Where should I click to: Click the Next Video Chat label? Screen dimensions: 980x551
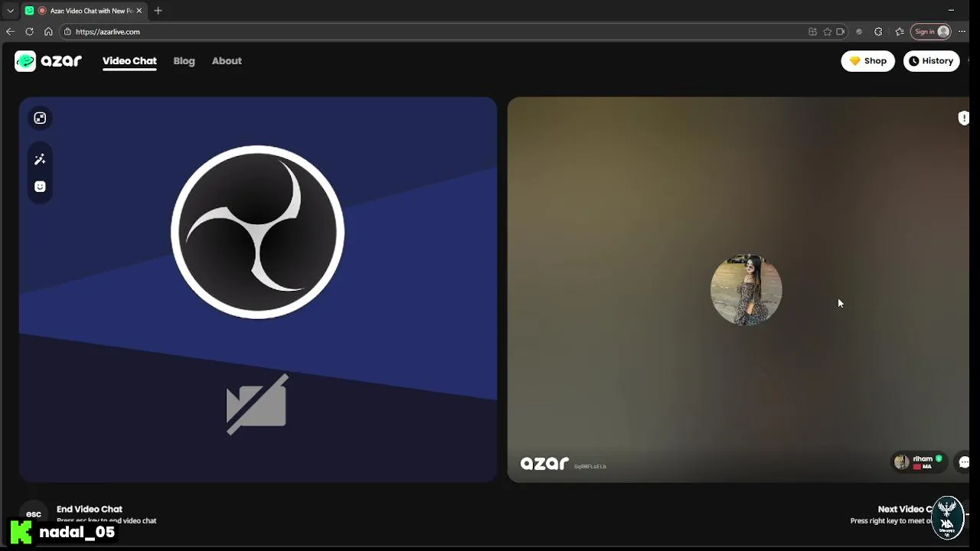(x=905, y=509)
